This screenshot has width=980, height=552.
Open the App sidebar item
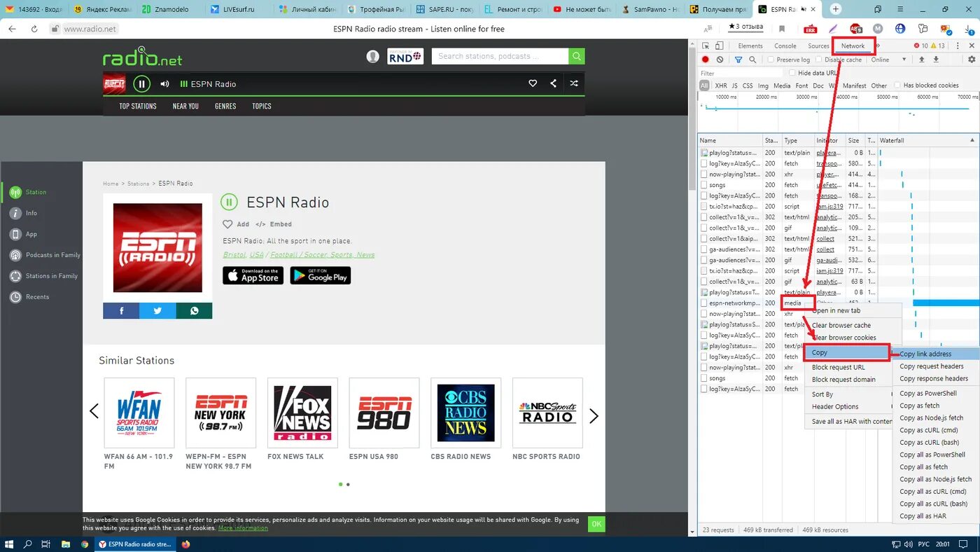pyautogui.click(x=23, y=234)
